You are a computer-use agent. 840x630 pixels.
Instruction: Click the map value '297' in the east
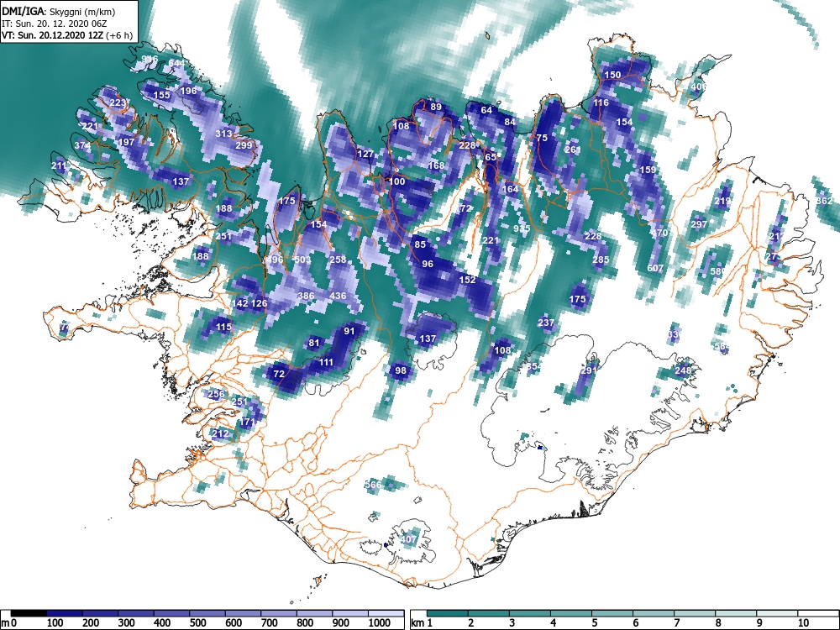click(x=699, y=224)
